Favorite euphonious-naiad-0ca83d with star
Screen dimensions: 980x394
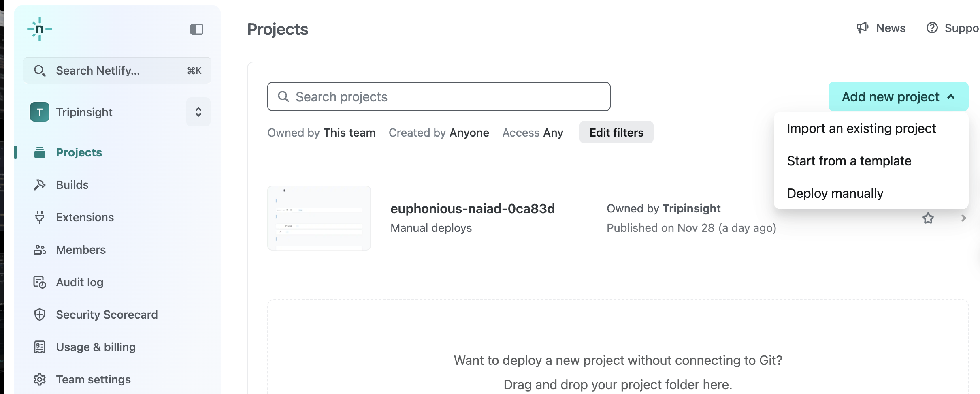click(x=928, y=218)
